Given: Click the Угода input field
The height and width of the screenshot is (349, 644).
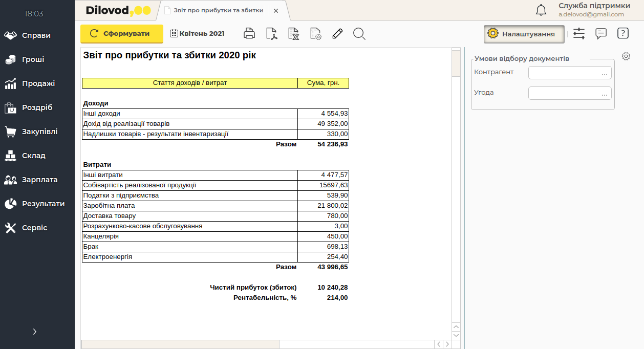Looking at the screenshot, I should click(x=570, y=93).
